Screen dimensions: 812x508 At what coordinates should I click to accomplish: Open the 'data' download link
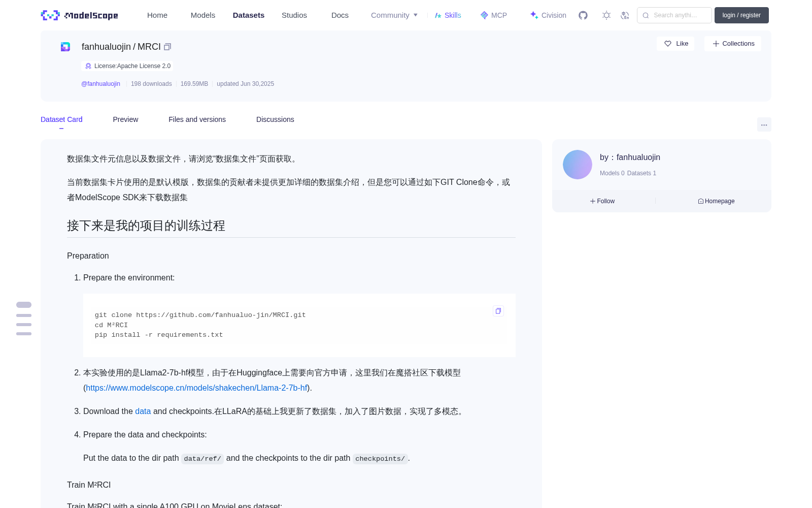(143, 411)
